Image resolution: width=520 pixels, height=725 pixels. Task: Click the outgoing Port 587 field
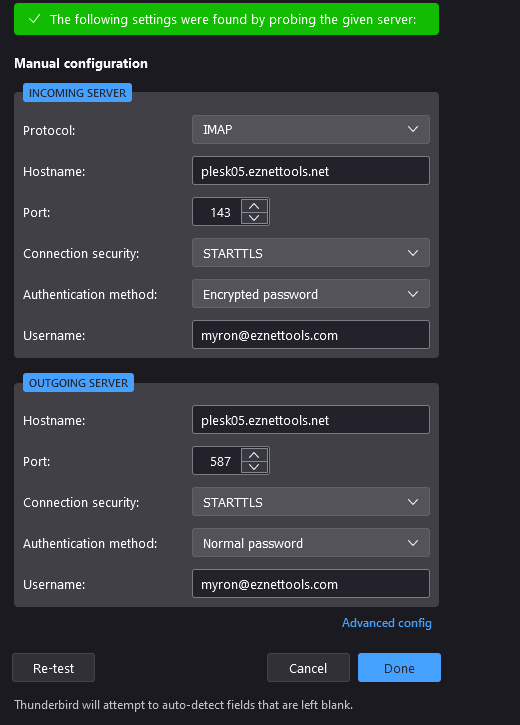pyautogui.click(x=217, y=461)
